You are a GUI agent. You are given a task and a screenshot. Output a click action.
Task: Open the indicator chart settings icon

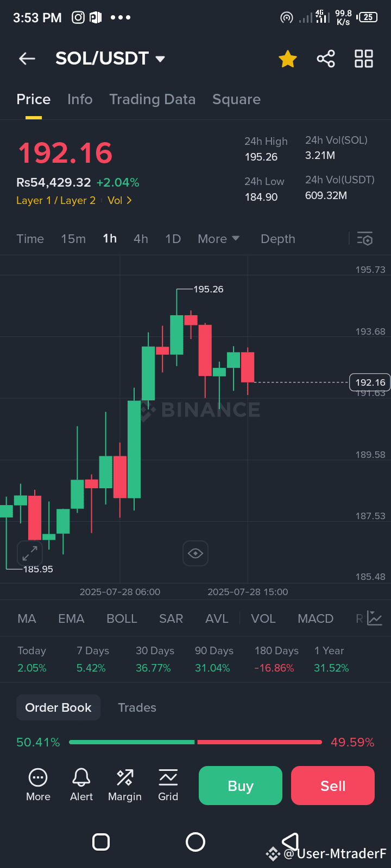pyautogui.click(x=375, y=618)
